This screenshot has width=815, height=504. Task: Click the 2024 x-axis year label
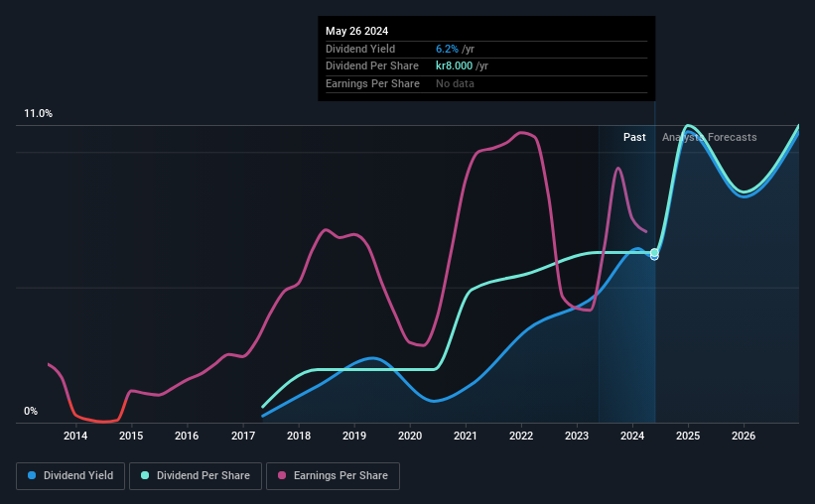632,436
